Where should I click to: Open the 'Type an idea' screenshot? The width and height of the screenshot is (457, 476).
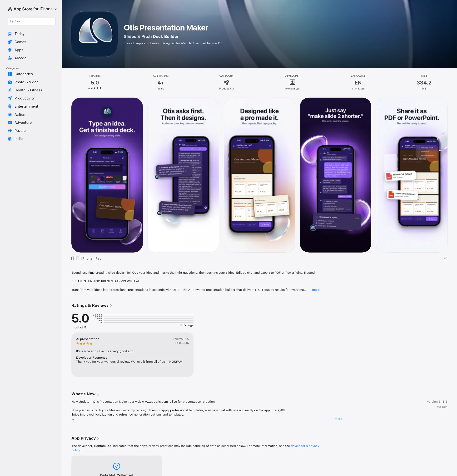coord(107,175)
